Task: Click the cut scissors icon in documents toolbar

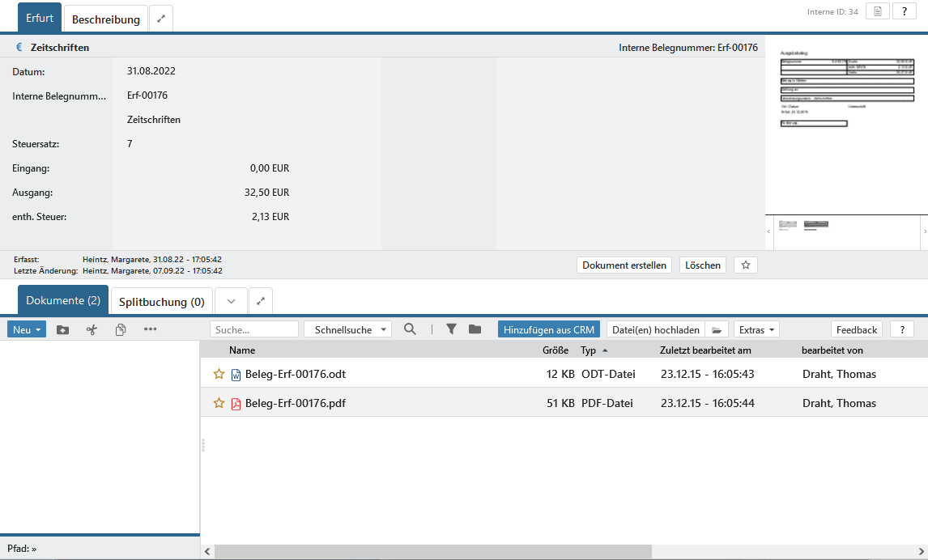Action: [x=92, y=329]
